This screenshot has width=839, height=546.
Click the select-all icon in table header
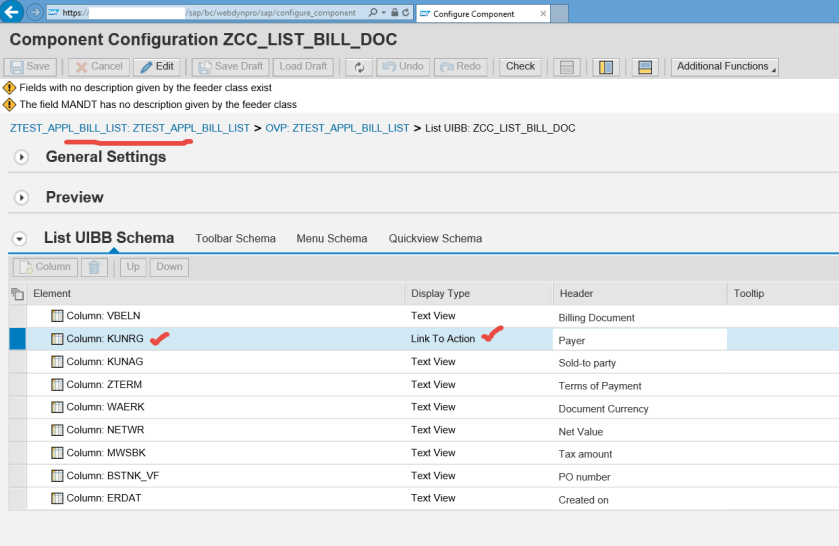pos(16,294)
